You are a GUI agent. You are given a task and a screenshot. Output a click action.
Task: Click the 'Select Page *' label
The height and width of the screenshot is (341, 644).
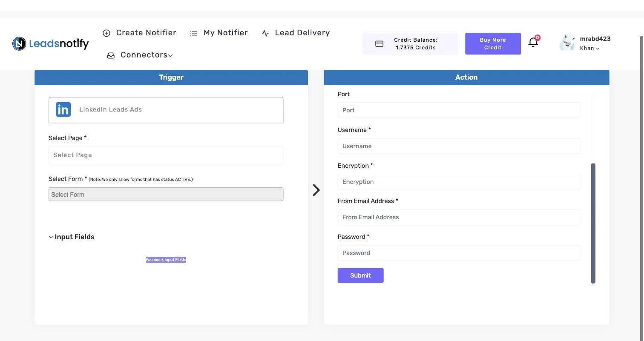68,138
